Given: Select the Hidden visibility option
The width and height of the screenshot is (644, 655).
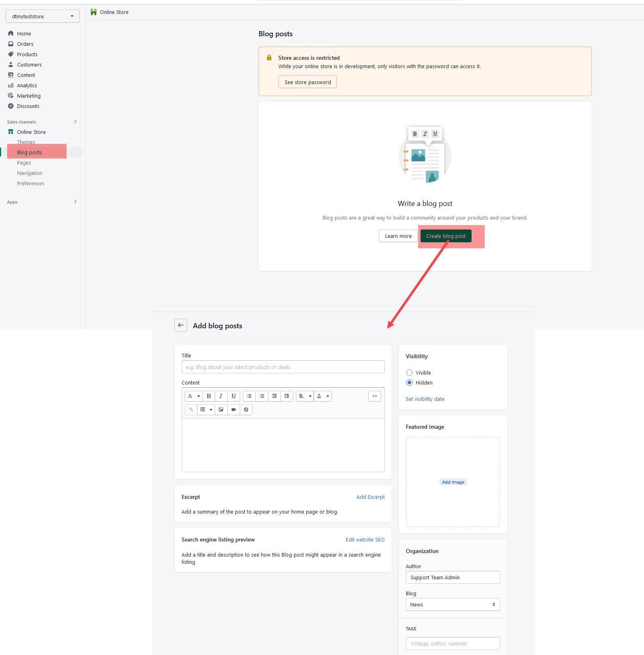Looking at the screenshot, I should click(409, 382).
